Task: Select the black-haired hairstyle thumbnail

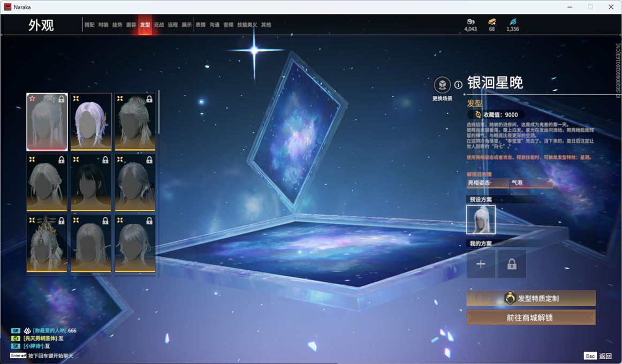Action: 91,183
